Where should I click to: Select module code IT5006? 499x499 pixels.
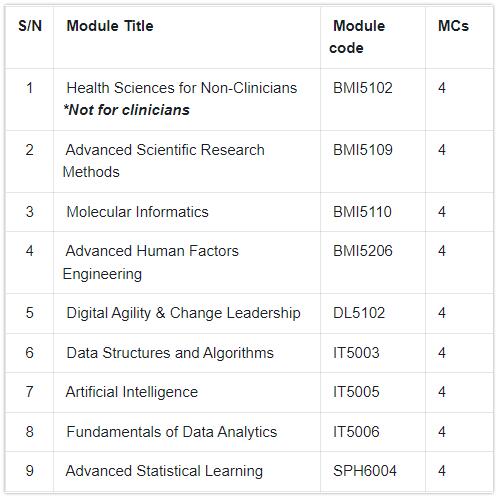[x=356, y=432]
